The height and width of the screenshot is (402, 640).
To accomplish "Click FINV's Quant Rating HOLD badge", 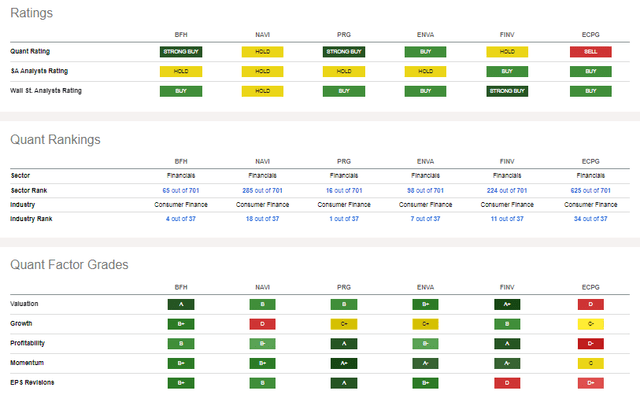I will point(507,52).
